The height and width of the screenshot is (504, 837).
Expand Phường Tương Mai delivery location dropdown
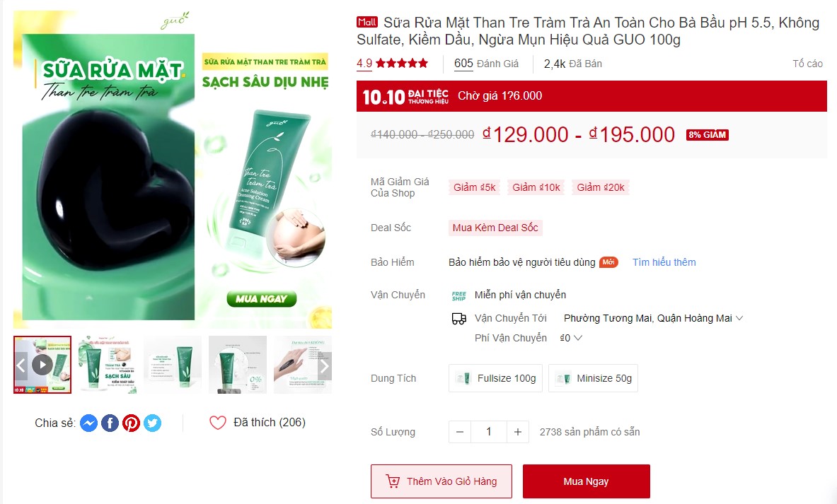[x=653, y=318]
